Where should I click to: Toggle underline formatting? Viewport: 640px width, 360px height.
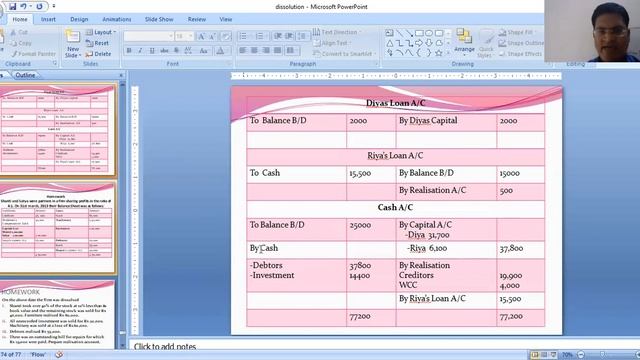(x=152, y=51)
